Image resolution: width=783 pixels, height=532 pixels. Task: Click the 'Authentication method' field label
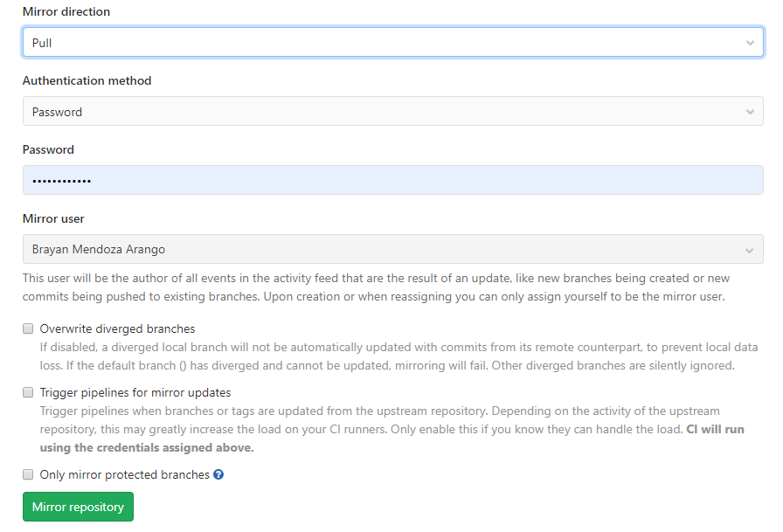pyautogui.click(x=87, y=80)
